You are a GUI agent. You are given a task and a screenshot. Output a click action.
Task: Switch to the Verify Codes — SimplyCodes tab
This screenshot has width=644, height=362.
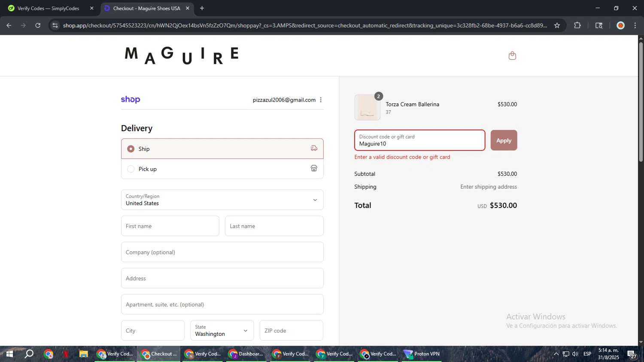[x=48, y=8]
